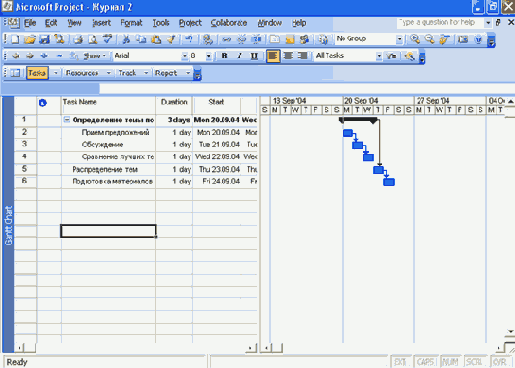Toggle Italic formatting

[239, 56]
